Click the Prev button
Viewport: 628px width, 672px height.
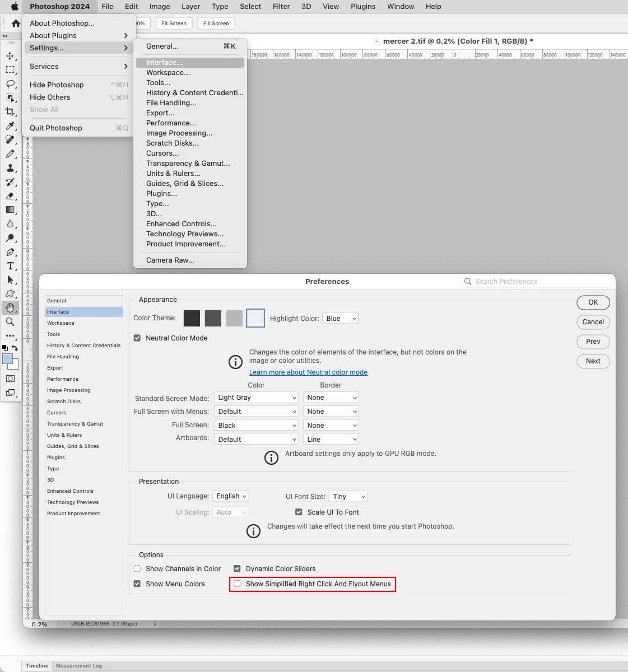click(593, 342)
